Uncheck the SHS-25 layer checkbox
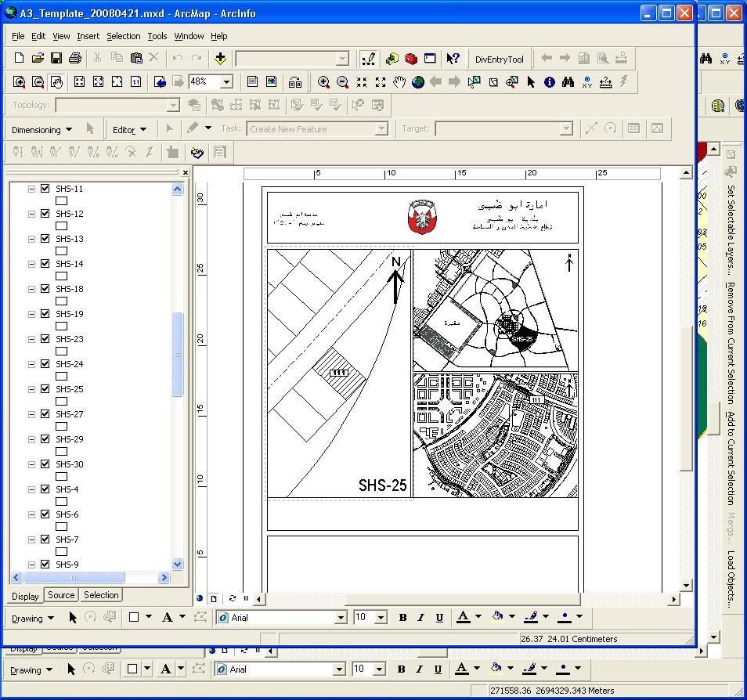The height and width of the screenshot is (700, 747). tap(45, 389)
